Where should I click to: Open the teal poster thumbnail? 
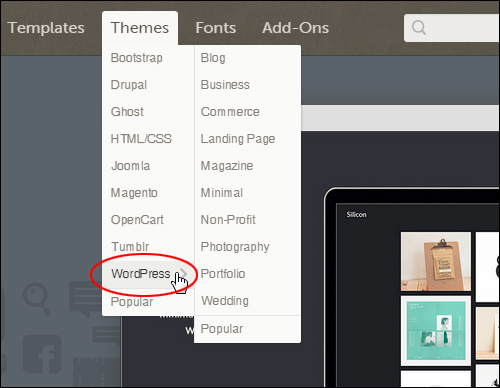[x=436, y=331]
